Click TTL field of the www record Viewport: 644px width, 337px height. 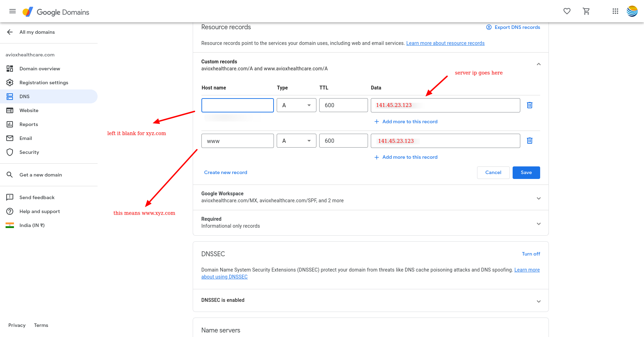click(344, 141)
